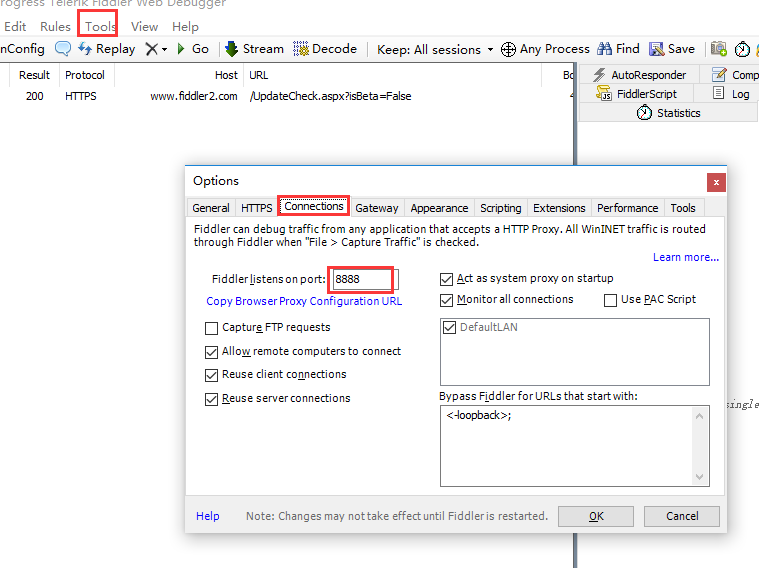Open the Learn more link

point(685,257)
